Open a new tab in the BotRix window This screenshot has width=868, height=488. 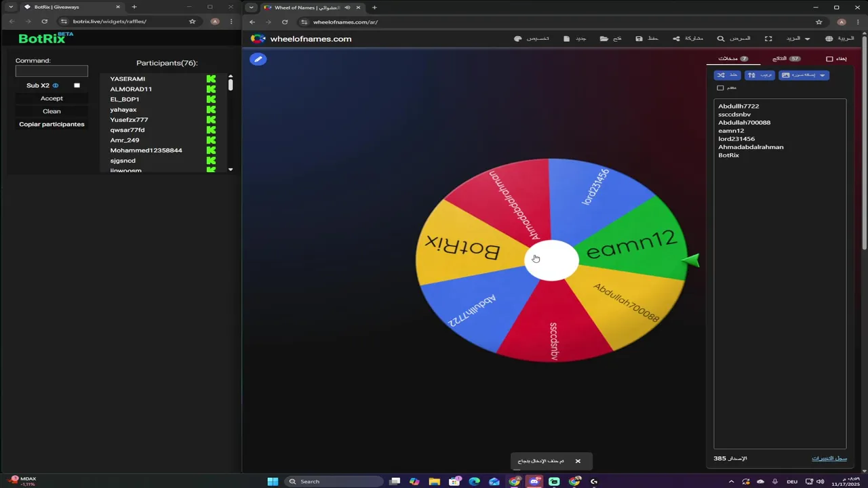coord(134,7)
